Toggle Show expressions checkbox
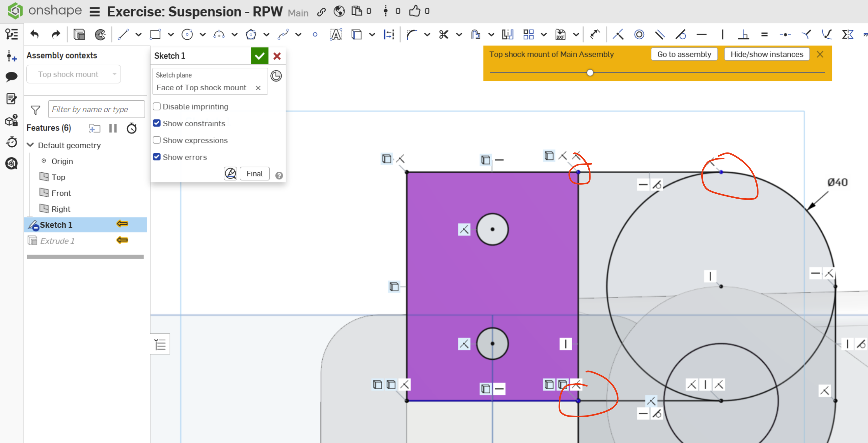 (x=157, y=140)
